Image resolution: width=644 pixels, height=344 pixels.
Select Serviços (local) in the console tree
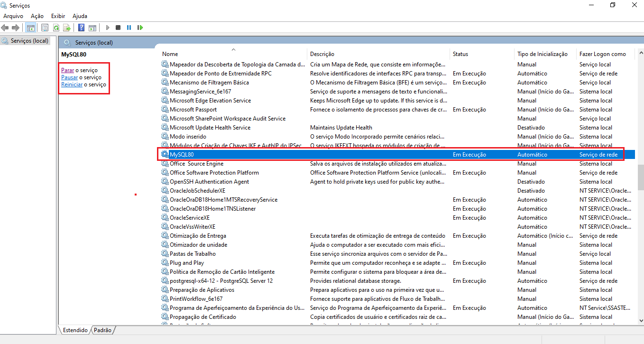point(29,41)
